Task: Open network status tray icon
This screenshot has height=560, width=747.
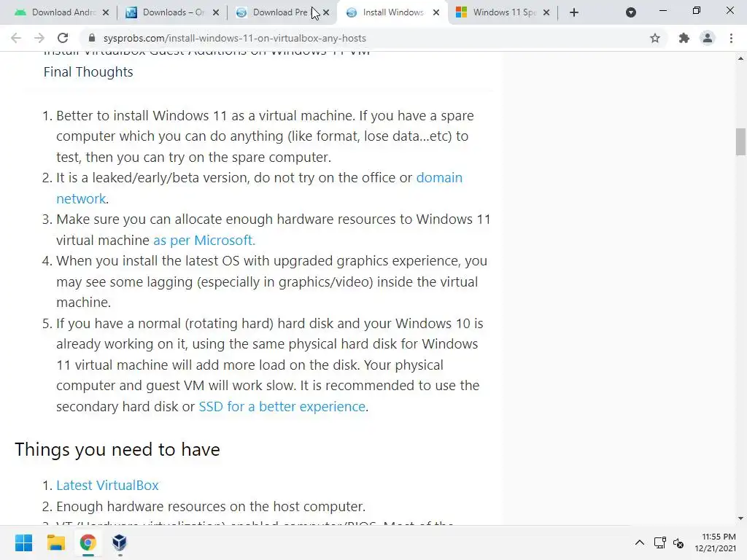Action: [659, 542]
